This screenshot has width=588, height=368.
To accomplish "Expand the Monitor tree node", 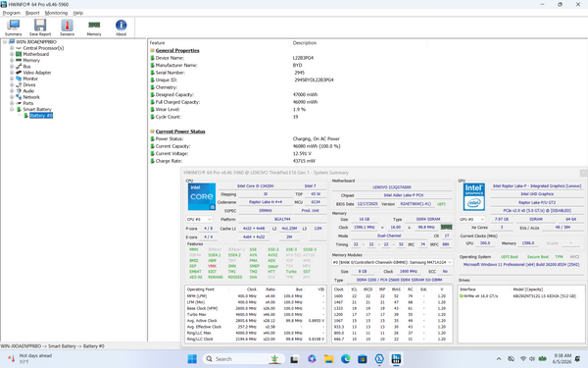I will pyautogui.click(x=12, y=79).
